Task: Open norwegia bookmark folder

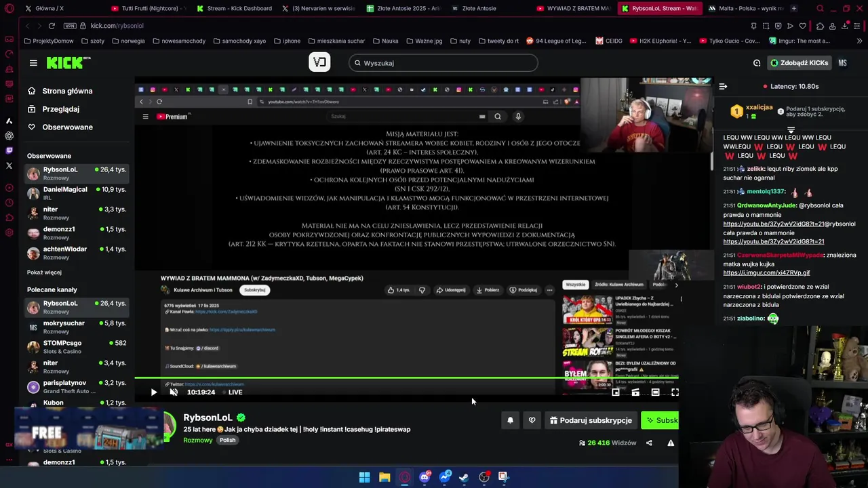Action: click(127, 41)
